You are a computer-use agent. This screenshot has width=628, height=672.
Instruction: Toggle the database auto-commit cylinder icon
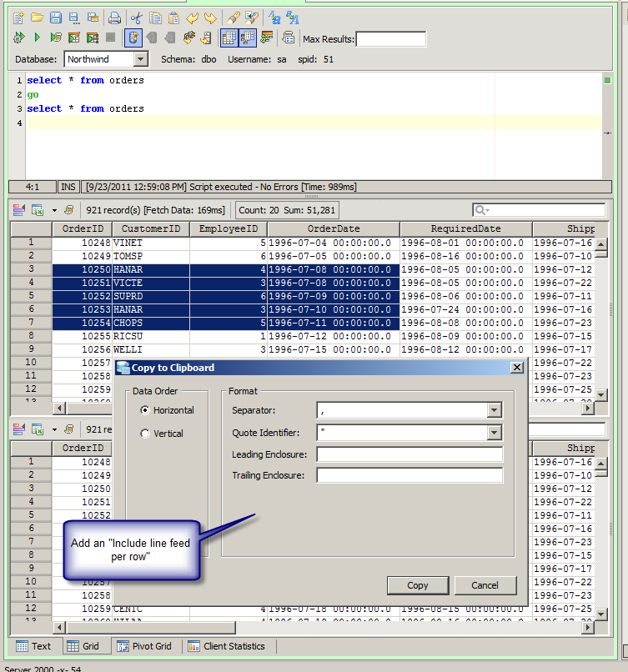[x=133, y=38]
